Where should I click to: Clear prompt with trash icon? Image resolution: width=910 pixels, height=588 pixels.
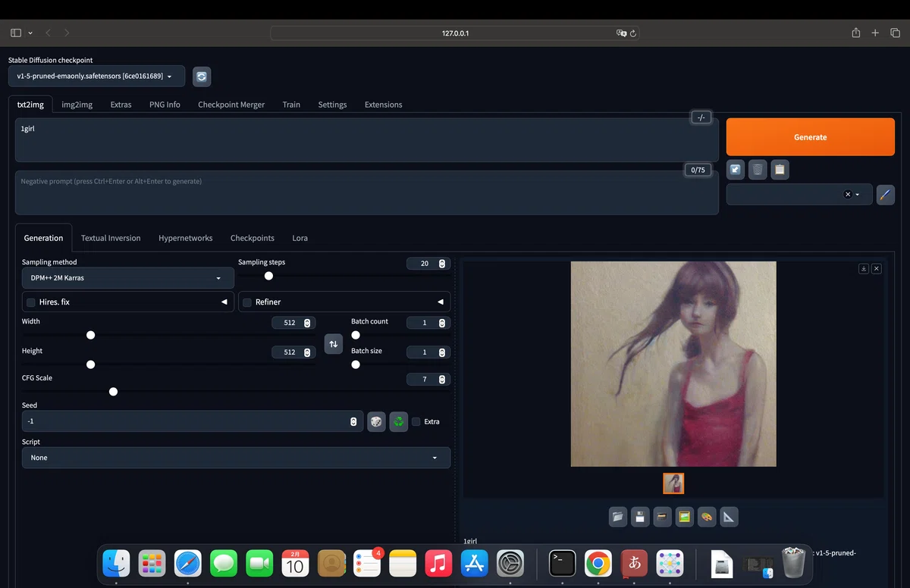point(758,170)
